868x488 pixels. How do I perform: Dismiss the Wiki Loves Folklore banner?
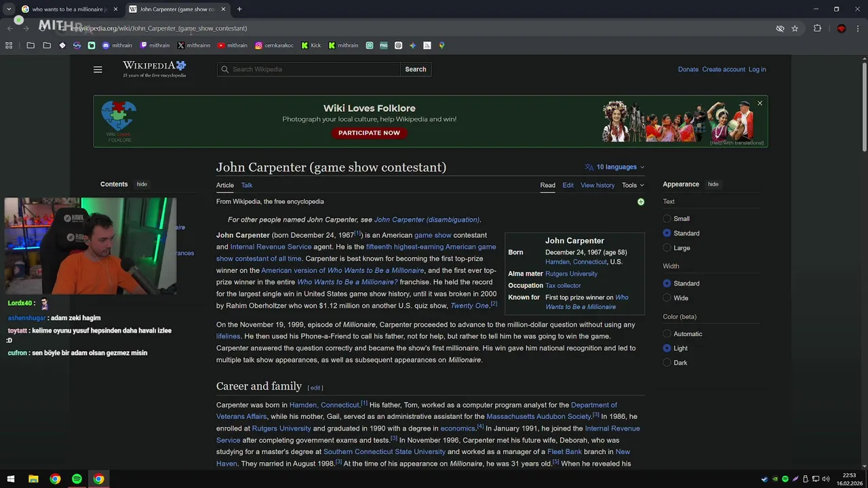(x=759, y=103)
